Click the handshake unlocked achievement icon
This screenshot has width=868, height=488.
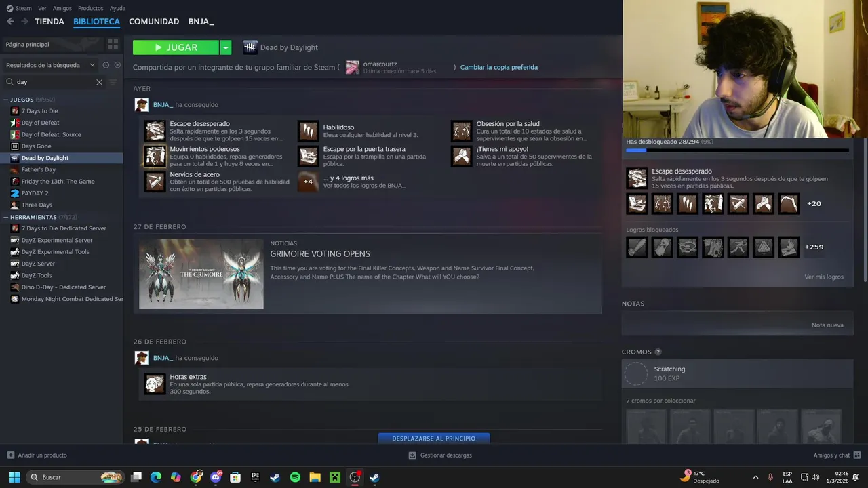(764, 203)
